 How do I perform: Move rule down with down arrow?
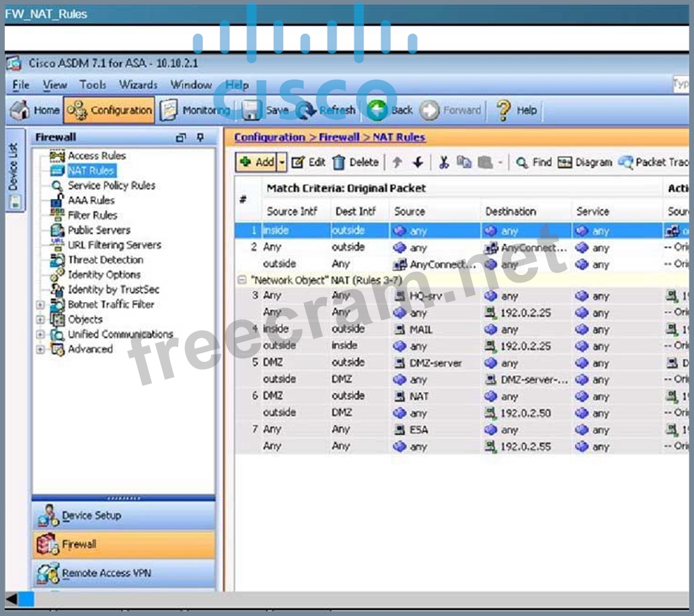(418, 162)
